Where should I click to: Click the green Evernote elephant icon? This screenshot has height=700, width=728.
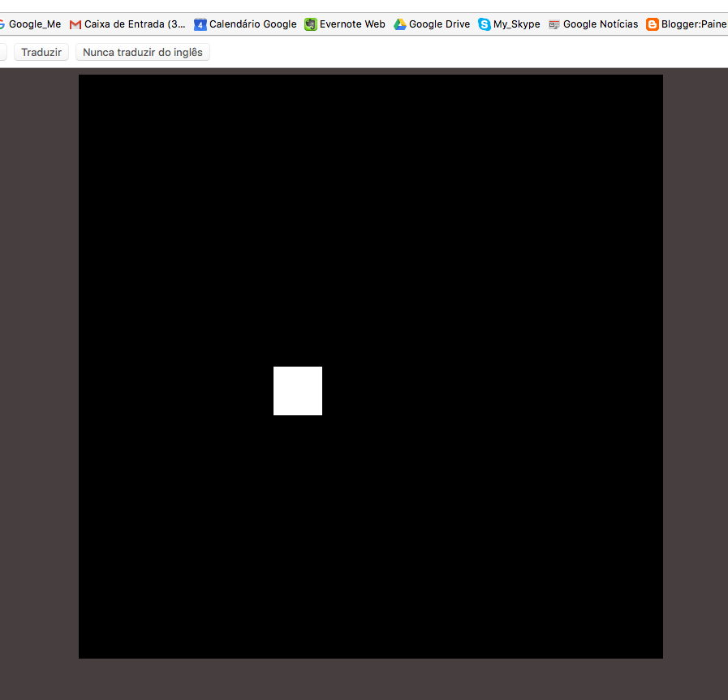pyautogui.click(x=311, y=24)
